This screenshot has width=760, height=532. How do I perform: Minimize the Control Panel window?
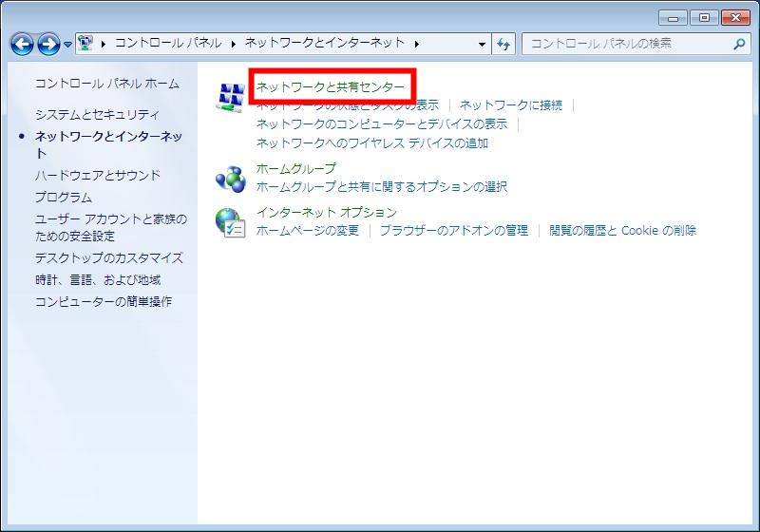coord(673,18)
